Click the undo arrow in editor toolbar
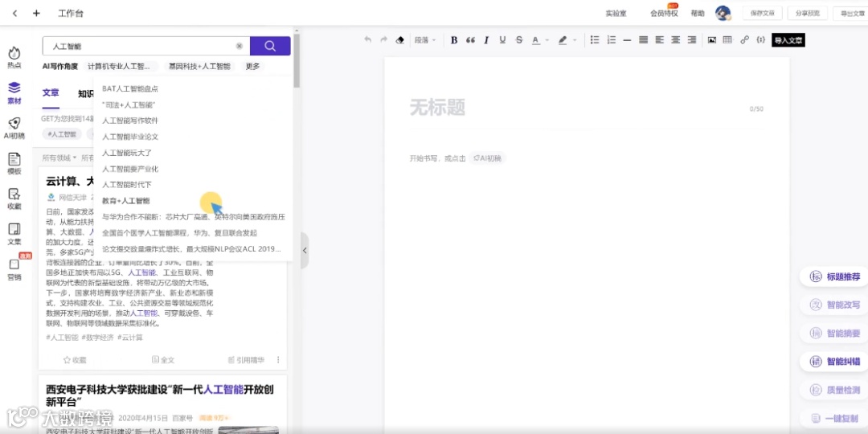Image resolution: width=868 pixels, height=434 pixels. [367, 40]
